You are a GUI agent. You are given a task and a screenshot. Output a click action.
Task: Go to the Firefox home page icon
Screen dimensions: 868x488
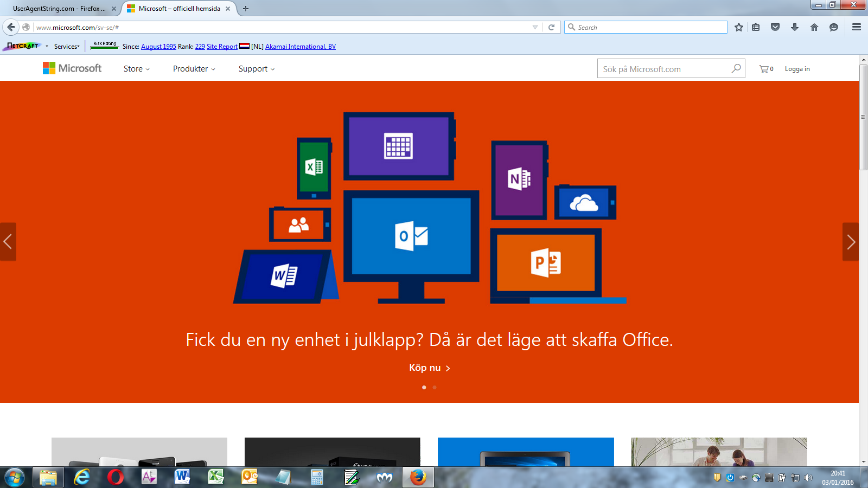[x=814, y=27]
